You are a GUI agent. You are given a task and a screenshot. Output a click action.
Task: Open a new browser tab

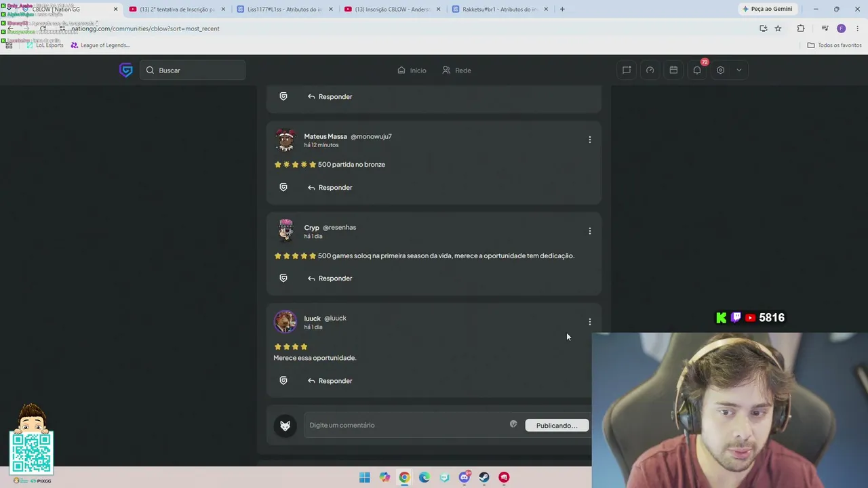562,9
